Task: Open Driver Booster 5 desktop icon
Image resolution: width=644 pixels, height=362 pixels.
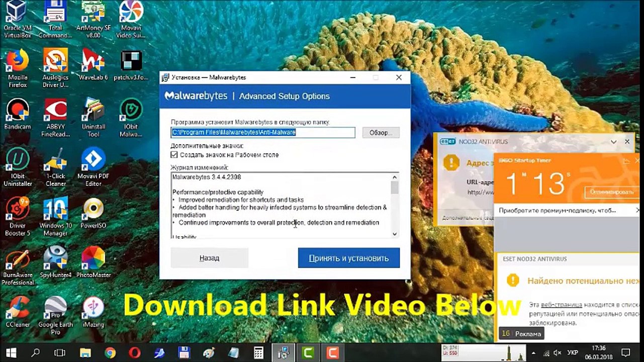Action: 18,216
